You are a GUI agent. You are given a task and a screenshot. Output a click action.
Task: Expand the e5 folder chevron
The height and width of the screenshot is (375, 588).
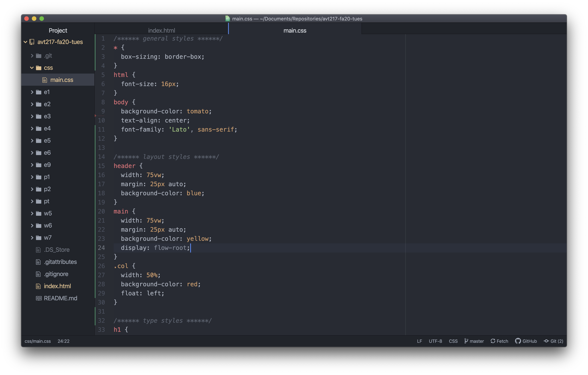[32, 140]
